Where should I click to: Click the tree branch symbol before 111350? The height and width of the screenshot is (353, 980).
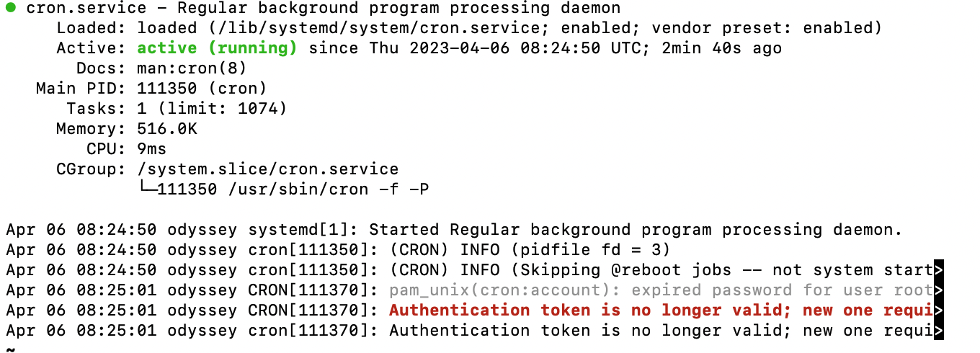[x=146, y=189]
